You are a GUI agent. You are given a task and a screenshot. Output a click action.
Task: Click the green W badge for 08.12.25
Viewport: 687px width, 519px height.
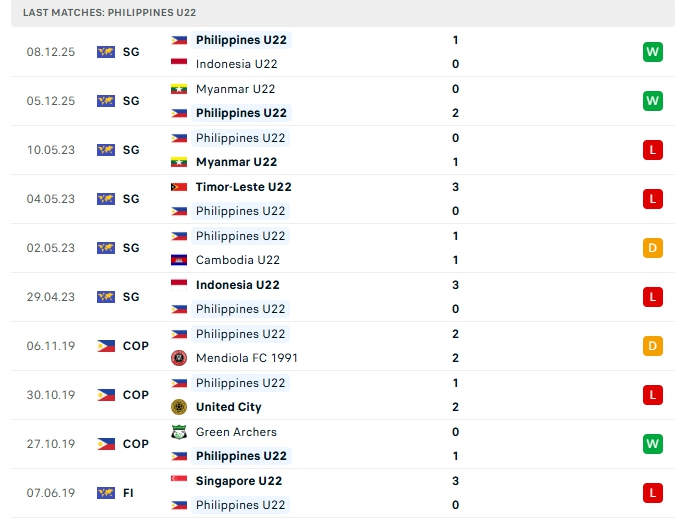pyautogui.click(x=652, y=52)
